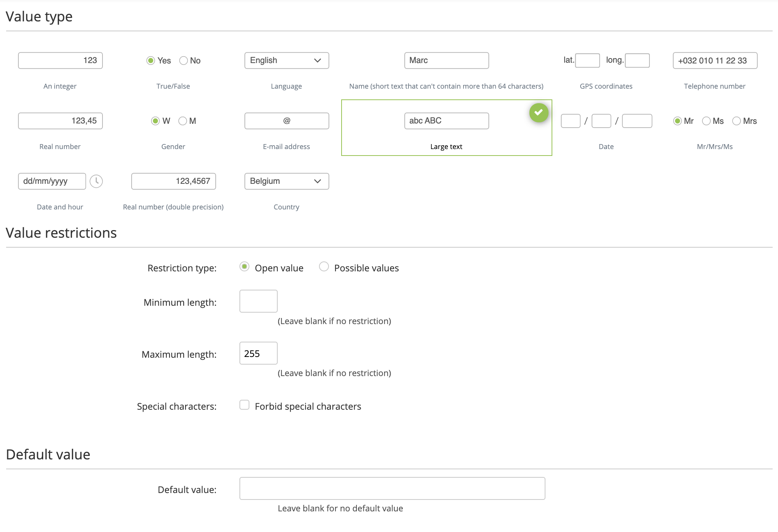778x532 pixels.
Task: Open the Language dropdown showing English
Action: tap(286, 60)
